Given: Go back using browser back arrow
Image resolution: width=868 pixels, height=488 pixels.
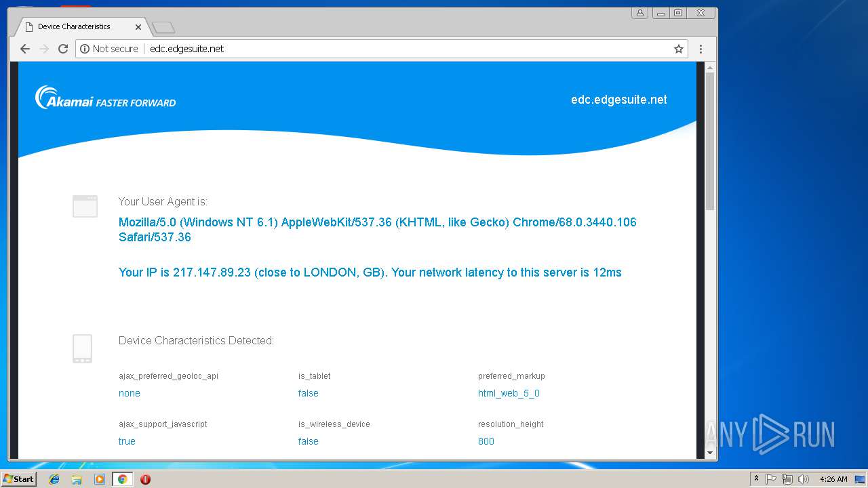Looking at the screenshot, I should point(25,49).
